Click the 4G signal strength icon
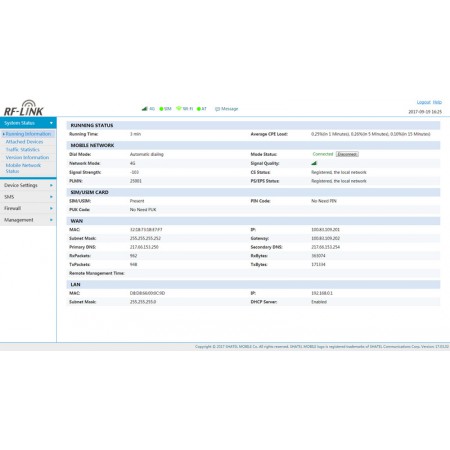Viewport: 450px width, 450px height. 145,109
